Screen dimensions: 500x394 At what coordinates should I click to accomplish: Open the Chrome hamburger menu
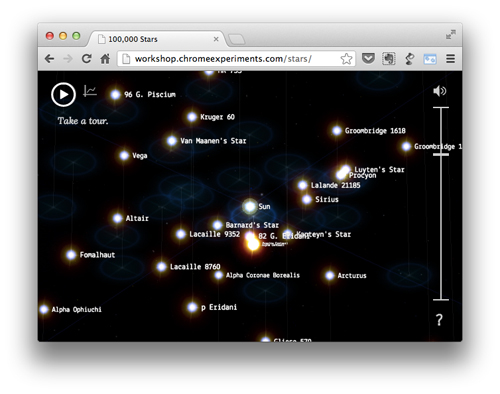click(451, 59)
